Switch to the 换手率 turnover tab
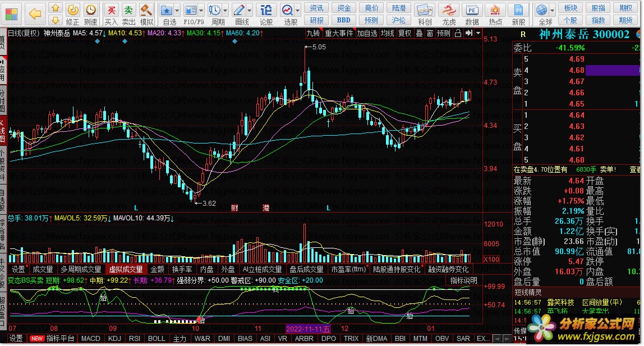 click(182, 269)
